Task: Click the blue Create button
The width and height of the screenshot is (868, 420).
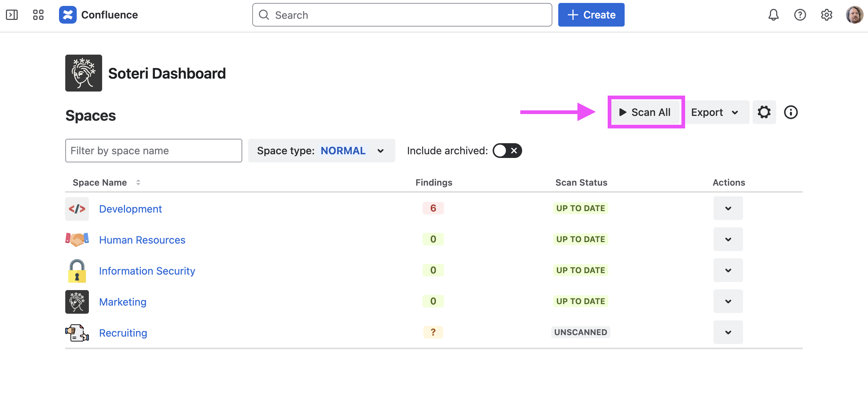Action: [x=591, y=15]
